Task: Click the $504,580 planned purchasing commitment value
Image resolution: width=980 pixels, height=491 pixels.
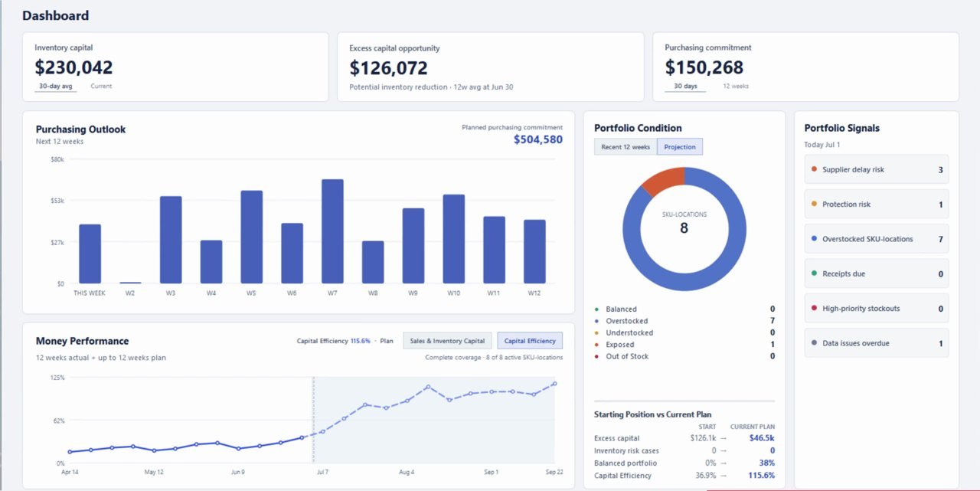Action: coord(538,139)
